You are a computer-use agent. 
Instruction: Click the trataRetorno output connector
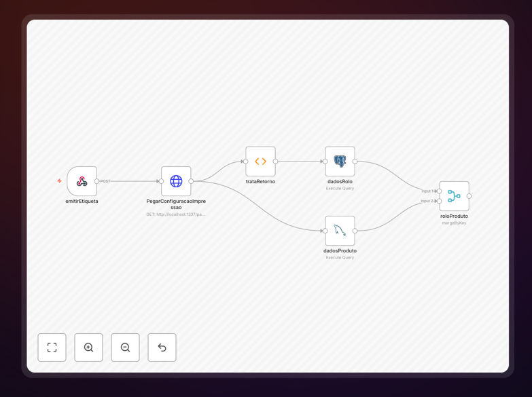(275, 162)
